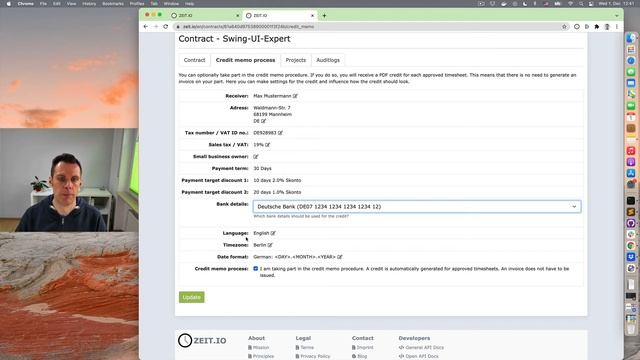
Task: Select '10 days 2.0% Skonto' text
Action: (277, 180)
